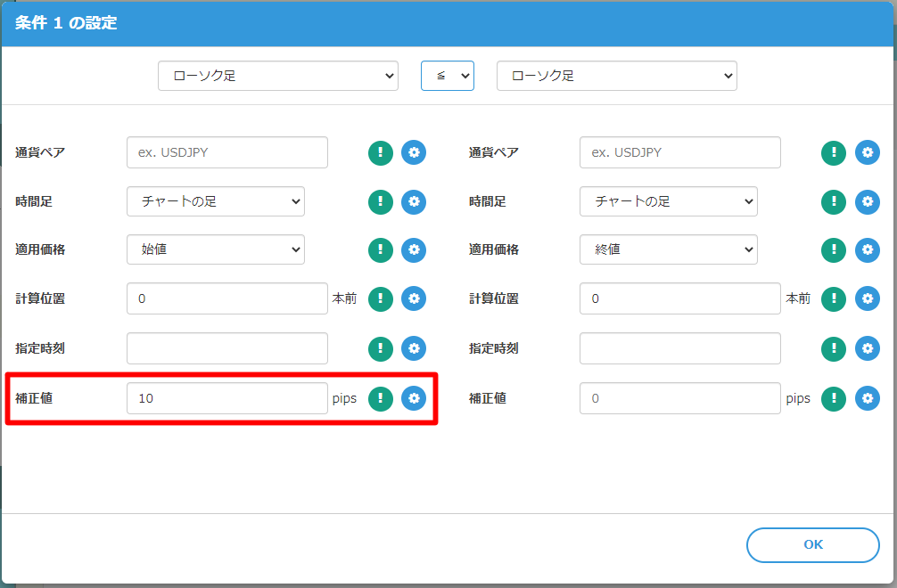Expand the left 適用価格 始値 dropdown
Screen dimensions: 897x588
click(216, 250)
